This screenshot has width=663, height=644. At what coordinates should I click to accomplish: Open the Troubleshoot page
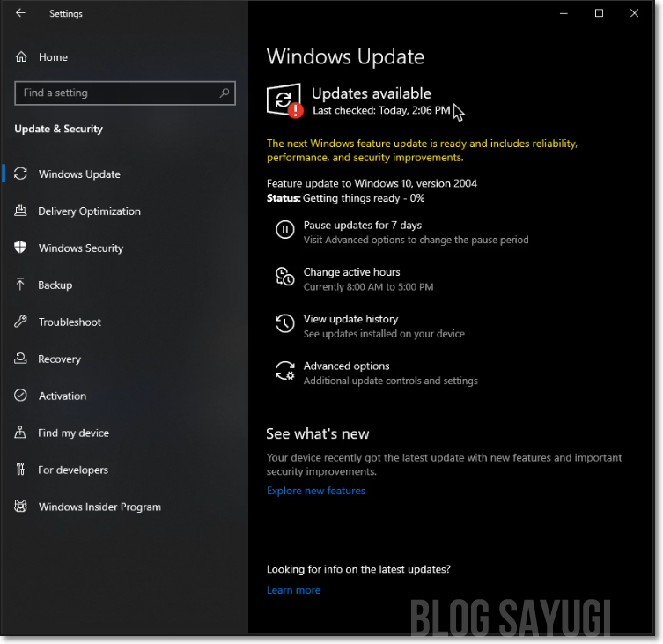point(70,322)
